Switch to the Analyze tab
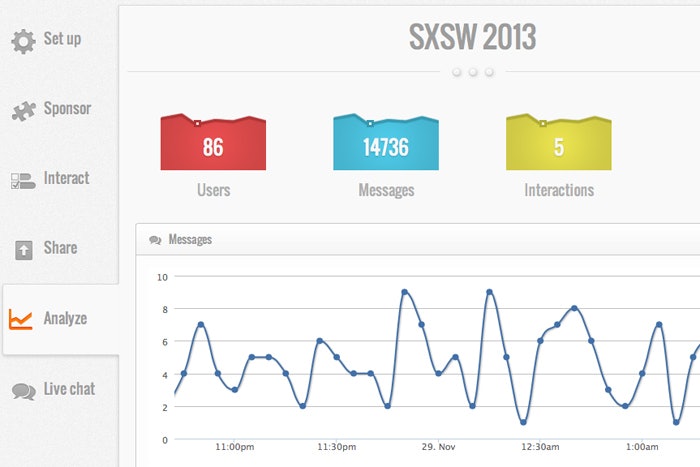Viewport: 700px width, 467px height. [x=61, y=319]
